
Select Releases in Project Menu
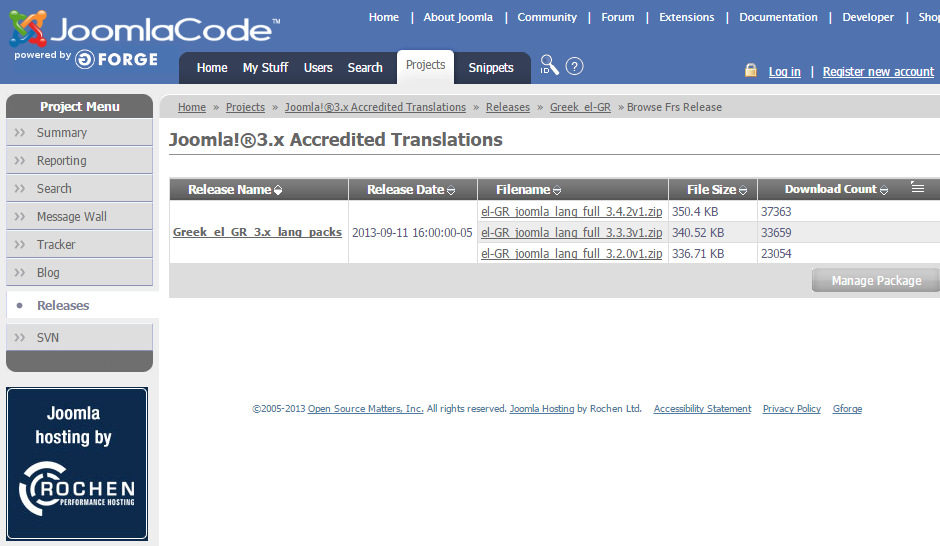point(82,305)
